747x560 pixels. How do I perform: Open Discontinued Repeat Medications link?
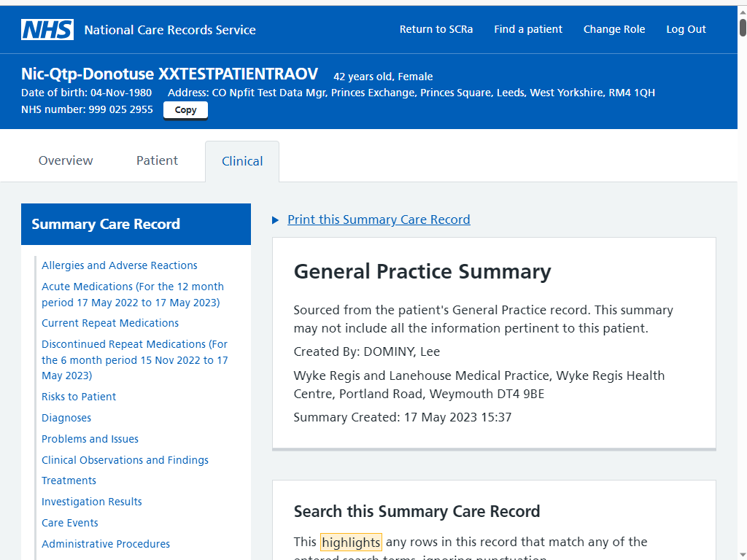(x=135, y=359)
